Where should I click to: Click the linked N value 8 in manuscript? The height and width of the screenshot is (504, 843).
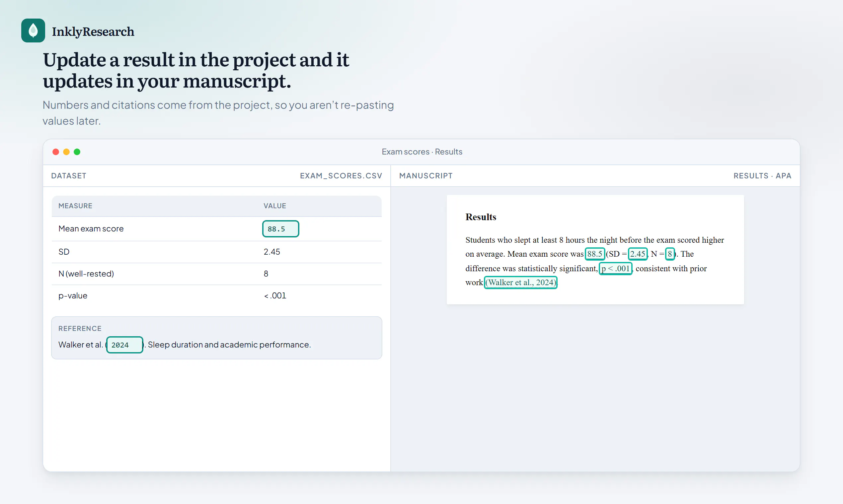[x=670, y=254]
